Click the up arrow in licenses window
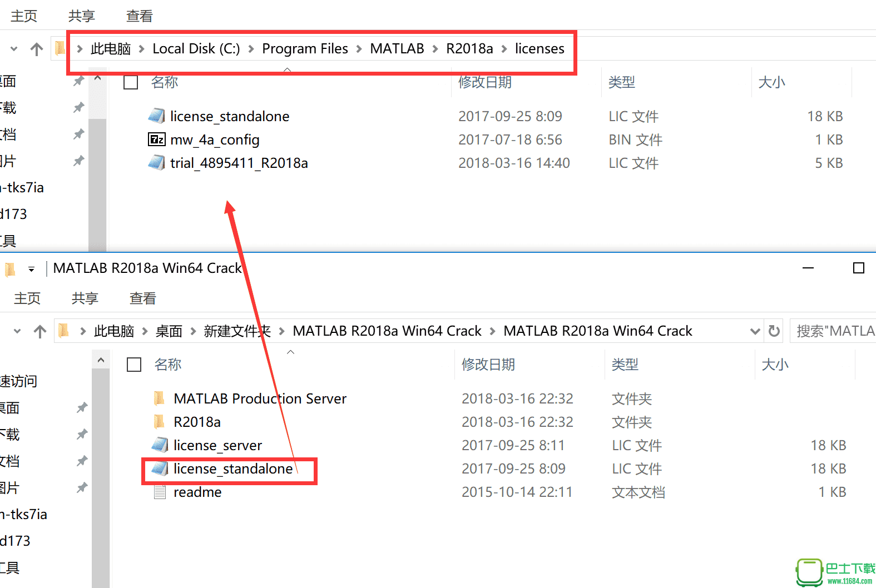This screenshot has height=588, width=876. (37, 49)
